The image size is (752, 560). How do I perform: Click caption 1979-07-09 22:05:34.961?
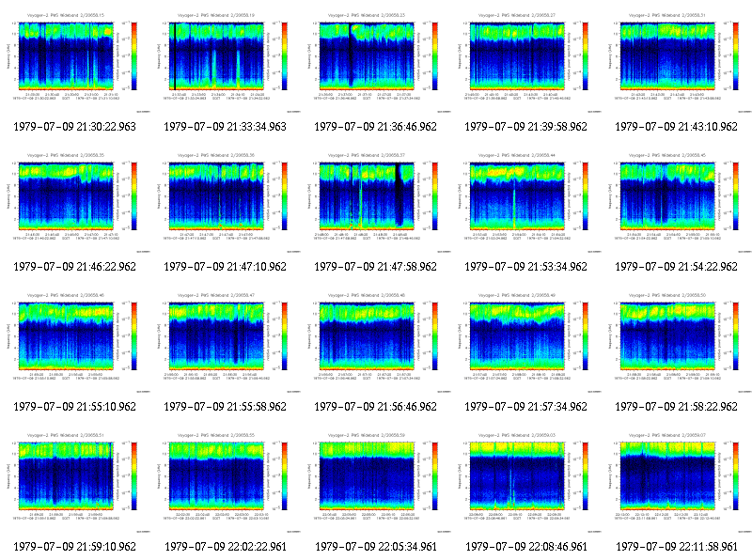[x=375, y=547]
